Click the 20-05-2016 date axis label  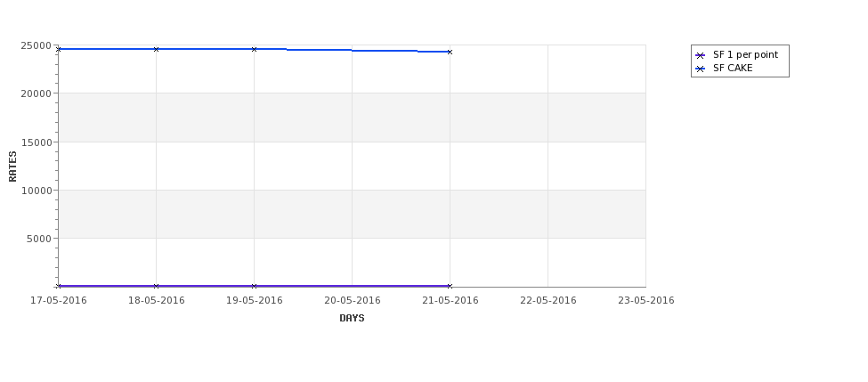tap(352, 301)
